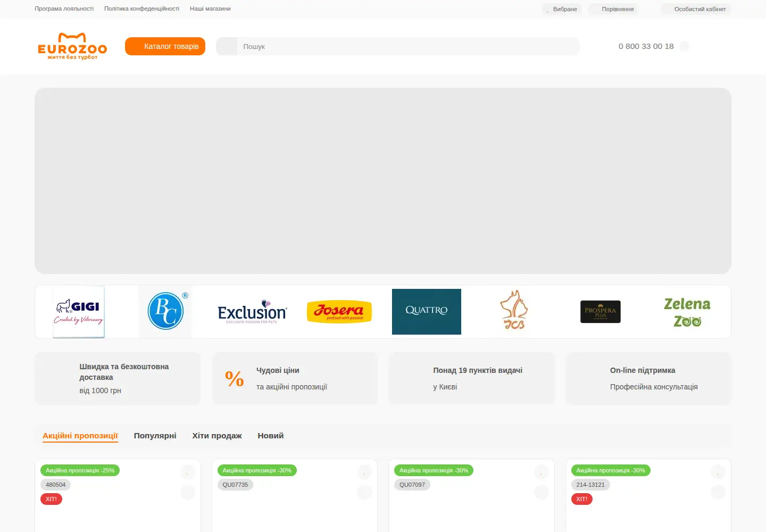Screen dimensions: 766x532
Task: Add product 480504 to favorites
Action: tap(188, 472)
